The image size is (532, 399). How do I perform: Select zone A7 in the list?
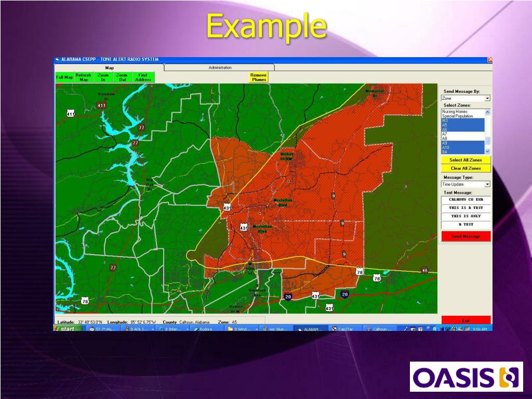(463, 134)
